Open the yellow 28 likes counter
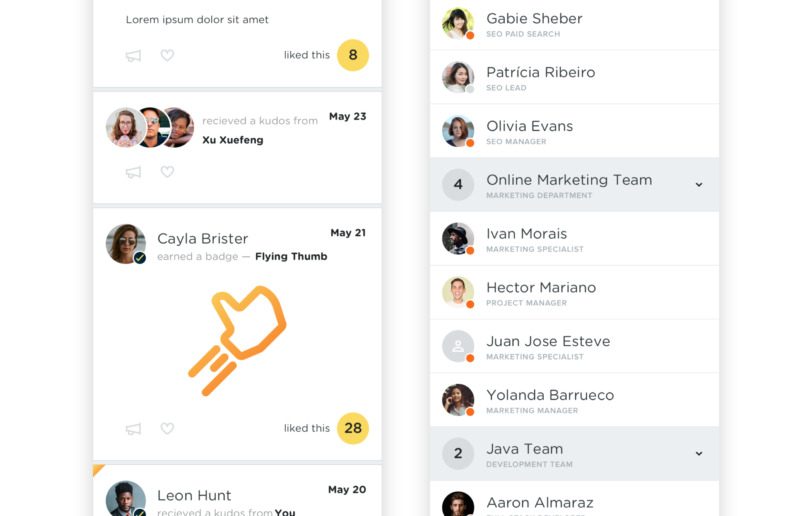 [353, 428]
